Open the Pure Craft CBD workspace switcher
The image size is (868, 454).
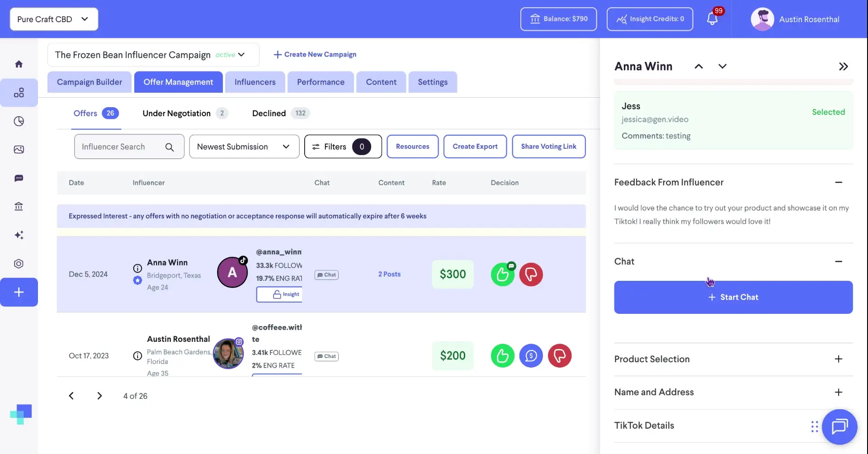[x=53, y=19]
